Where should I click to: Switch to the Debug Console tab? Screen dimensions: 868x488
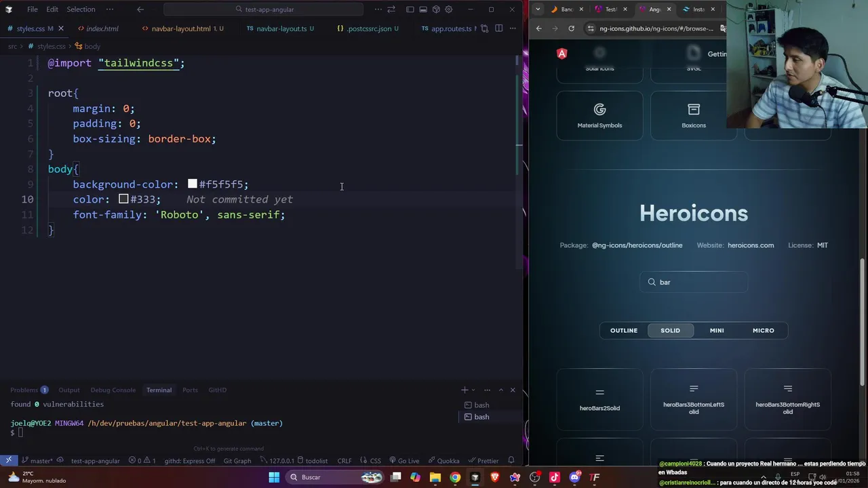pos(113,390)
